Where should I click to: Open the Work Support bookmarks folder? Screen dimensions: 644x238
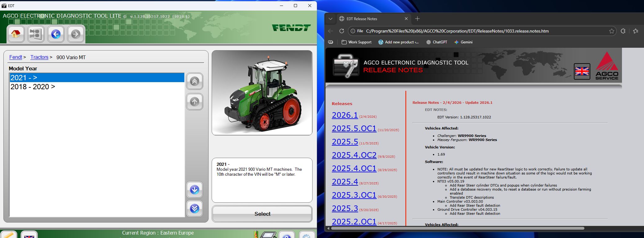(x=357, y=42)
